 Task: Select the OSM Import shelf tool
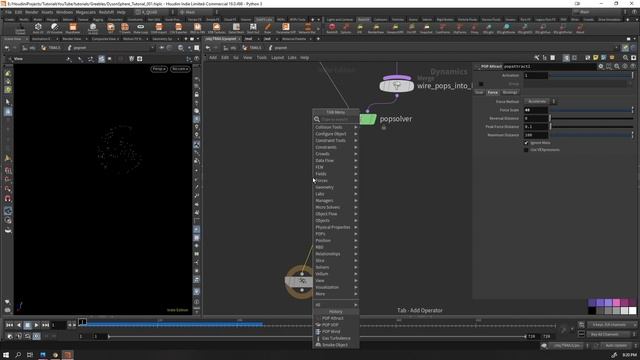click(x=159, y=28)
